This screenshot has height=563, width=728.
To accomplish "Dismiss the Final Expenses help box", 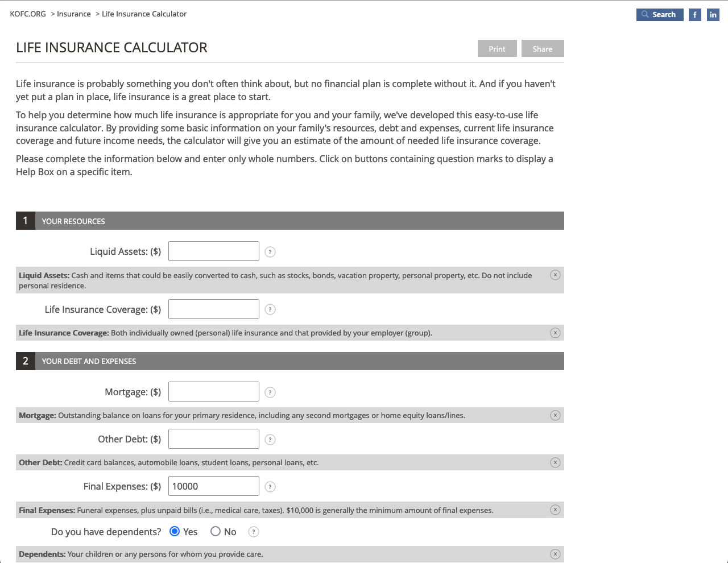I will pyautogui.click(x=555, y=510).
